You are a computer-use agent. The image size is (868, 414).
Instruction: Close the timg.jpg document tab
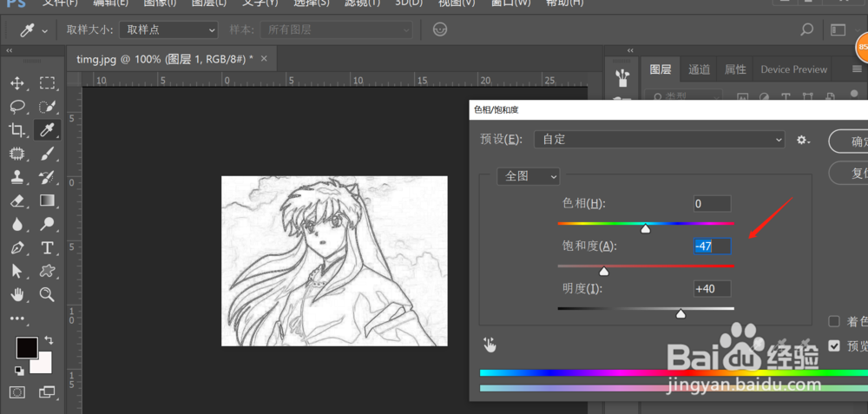coord(264,58)
